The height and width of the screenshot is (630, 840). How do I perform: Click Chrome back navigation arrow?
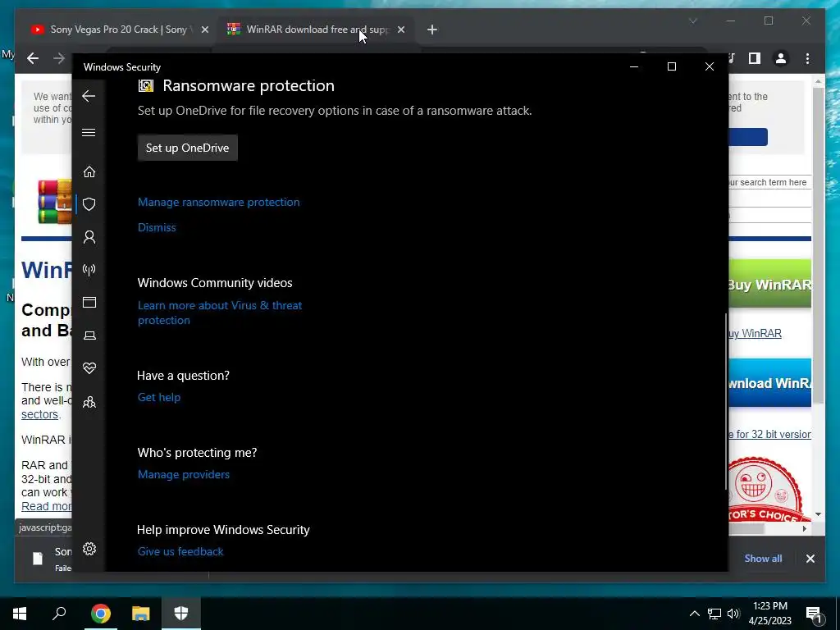(x=33, y=58)
